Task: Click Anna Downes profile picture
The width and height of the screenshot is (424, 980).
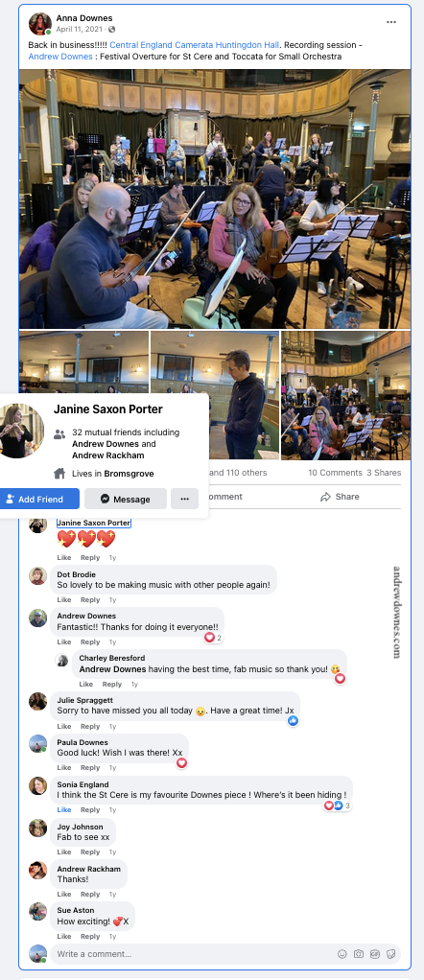Action: [x=40, y=24]
